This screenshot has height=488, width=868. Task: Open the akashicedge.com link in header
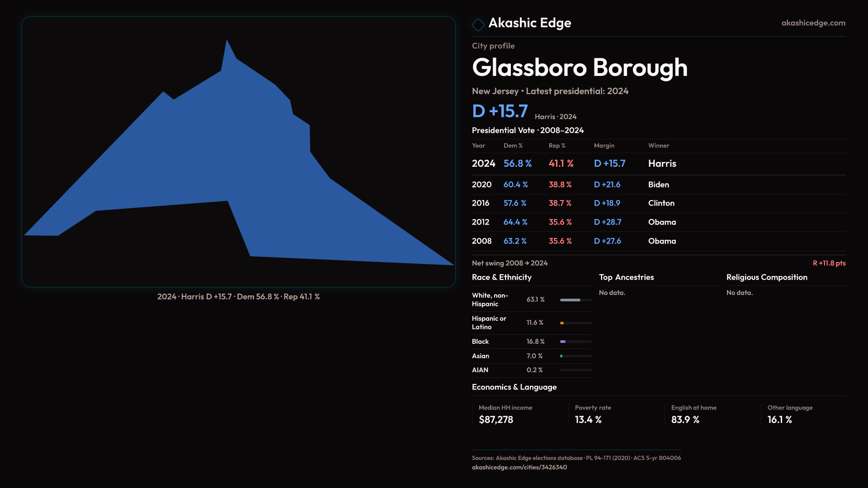[x=813, y=23]
